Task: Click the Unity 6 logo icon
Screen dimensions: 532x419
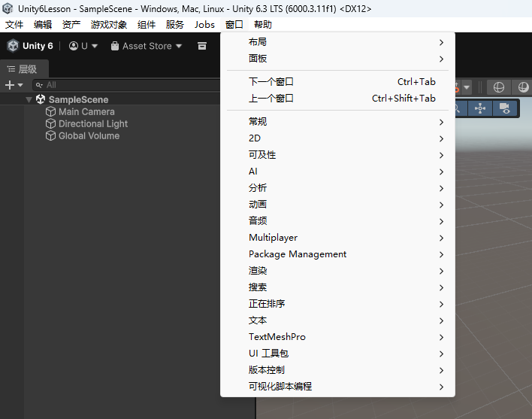Action: [x=13, y=46]
